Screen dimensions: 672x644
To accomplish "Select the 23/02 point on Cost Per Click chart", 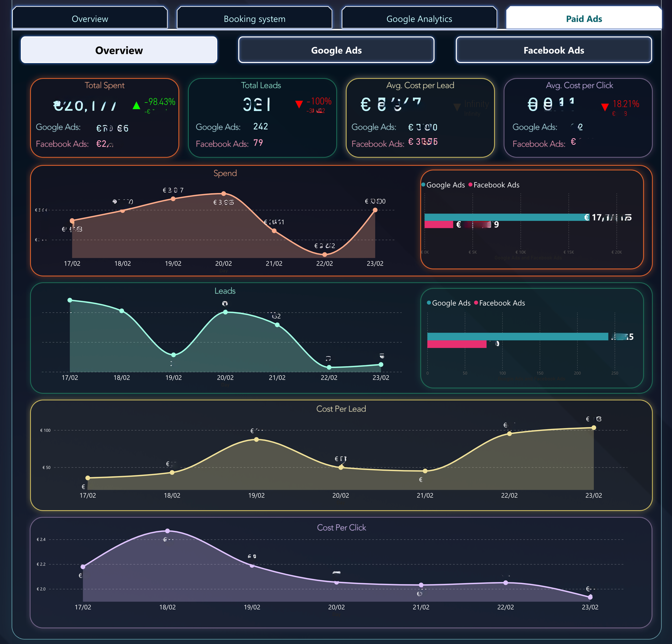I will coord(590,597).
